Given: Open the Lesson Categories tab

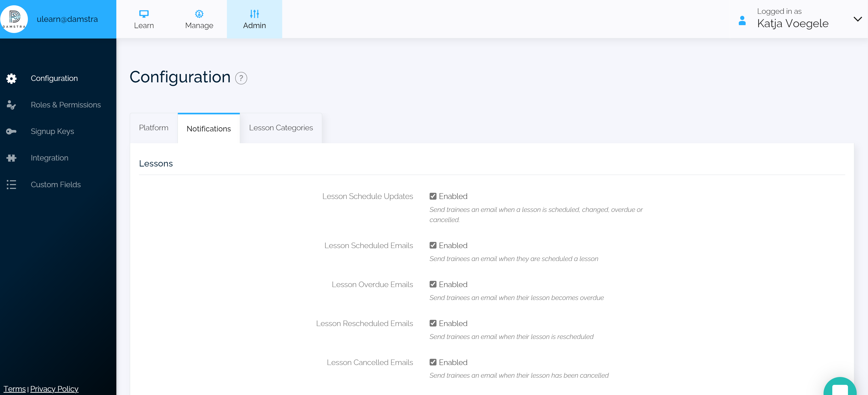Looking at the screenshot, I should tap(281, 128).
